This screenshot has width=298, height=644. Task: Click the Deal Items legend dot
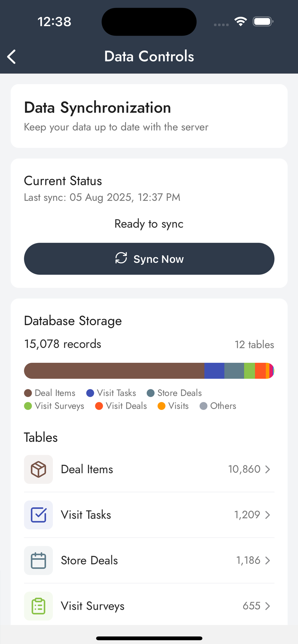pyautogui.click(x=28, y=393)
